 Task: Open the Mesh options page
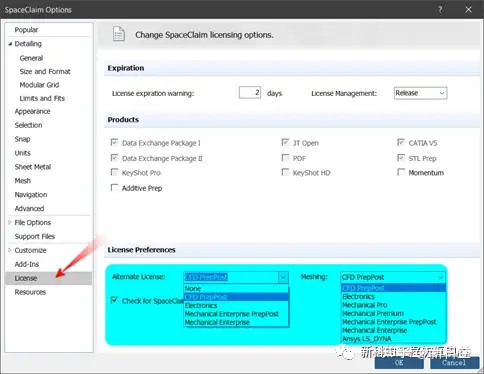[x=23, y=181]
